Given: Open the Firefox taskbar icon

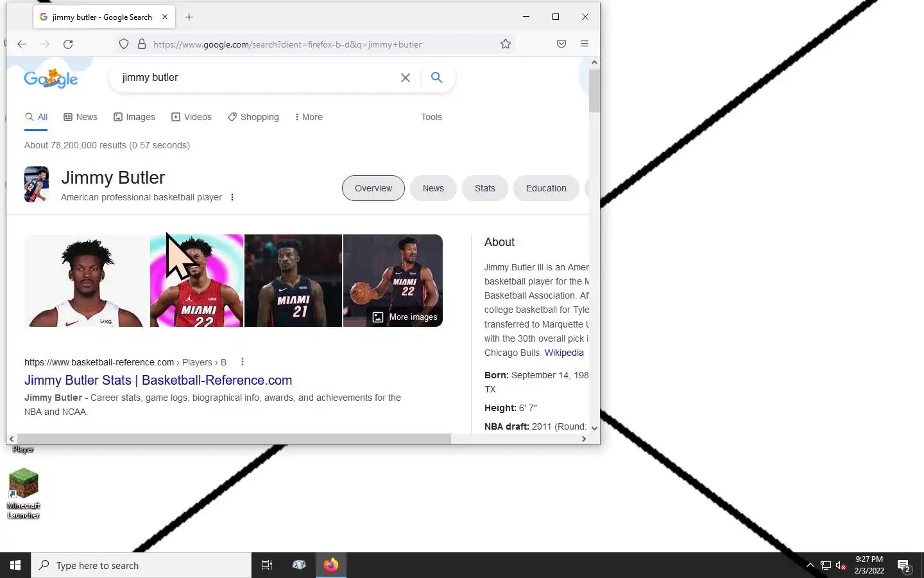Looking at the screenshot, I should 331,565.
